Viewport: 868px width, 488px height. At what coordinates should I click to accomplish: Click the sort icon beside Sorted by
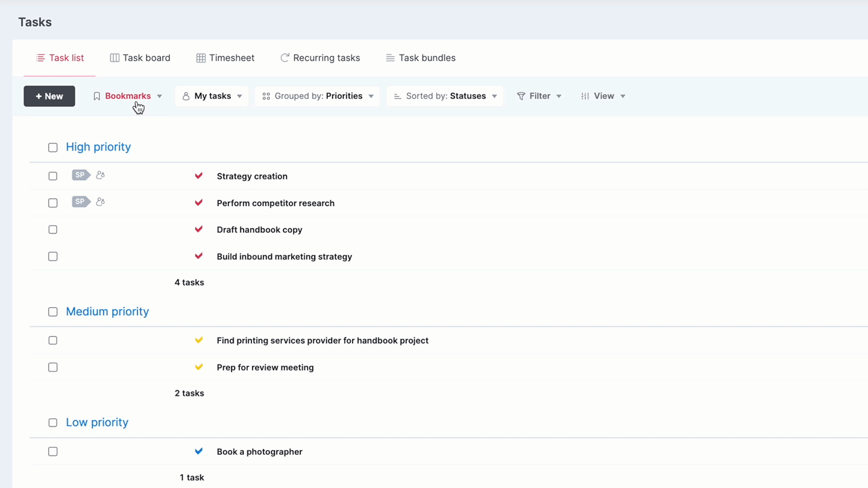tap(398, 96)
